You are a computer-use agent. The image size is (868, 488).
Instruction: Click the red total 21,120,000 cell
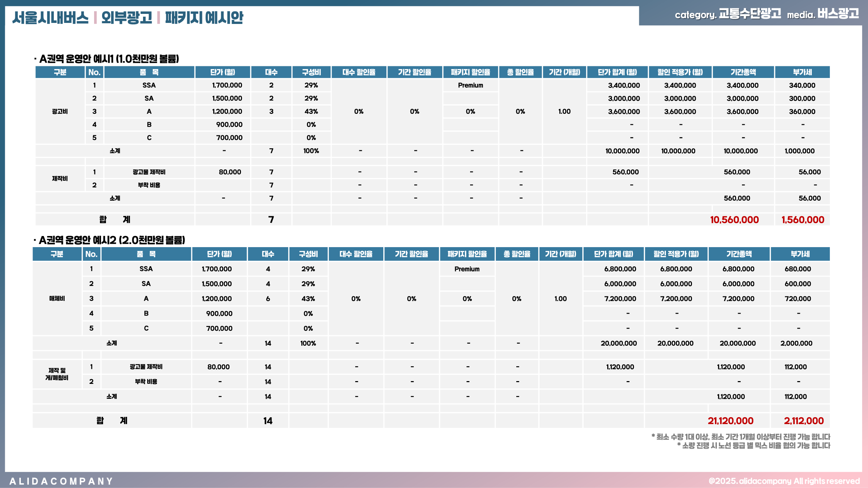tap(730, 421)
